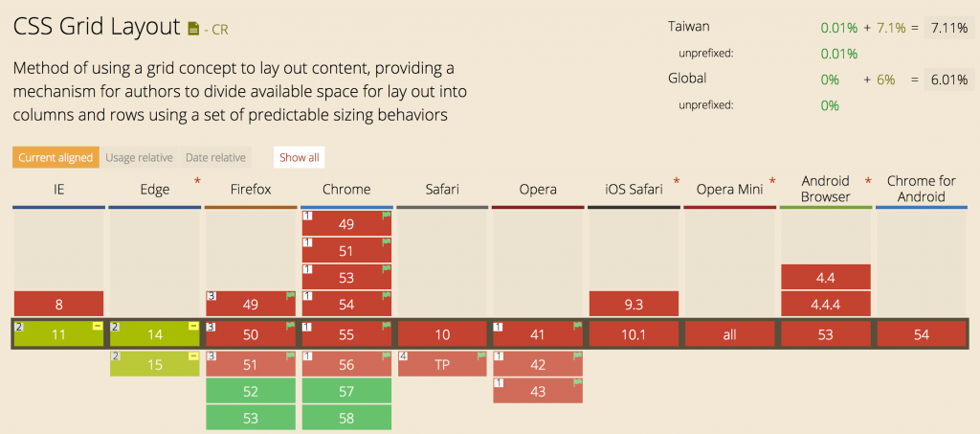Click the Opera Mini all cell
This screenshot has width=980, height=434.
(x=730, y=334)
